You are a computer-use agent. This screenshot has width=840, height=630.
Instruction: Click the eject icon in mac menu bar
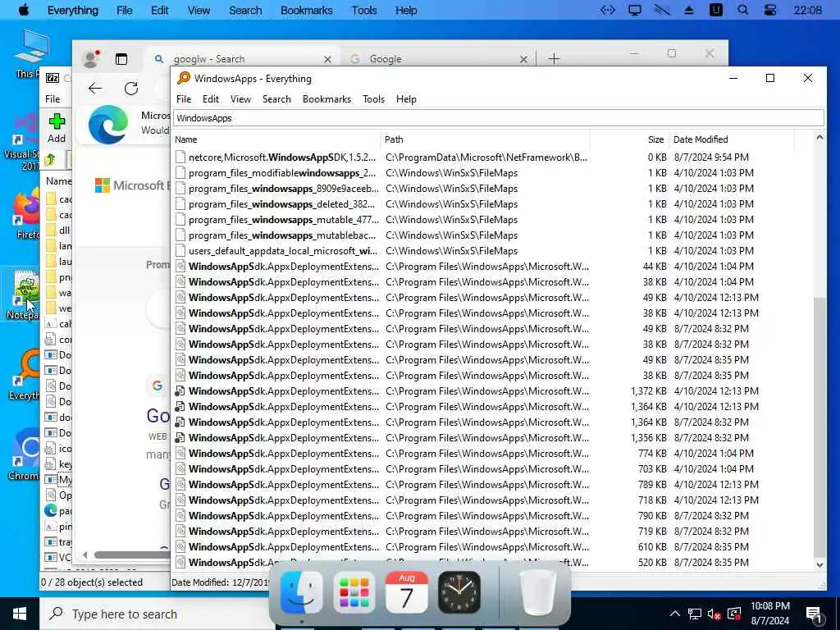pyautogui.click(x=689, y=10)
